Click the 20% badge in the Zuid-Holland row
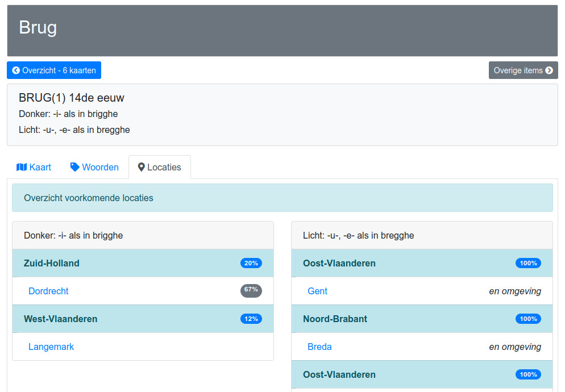Screen dimensions: 565x392 click(251, 263)
